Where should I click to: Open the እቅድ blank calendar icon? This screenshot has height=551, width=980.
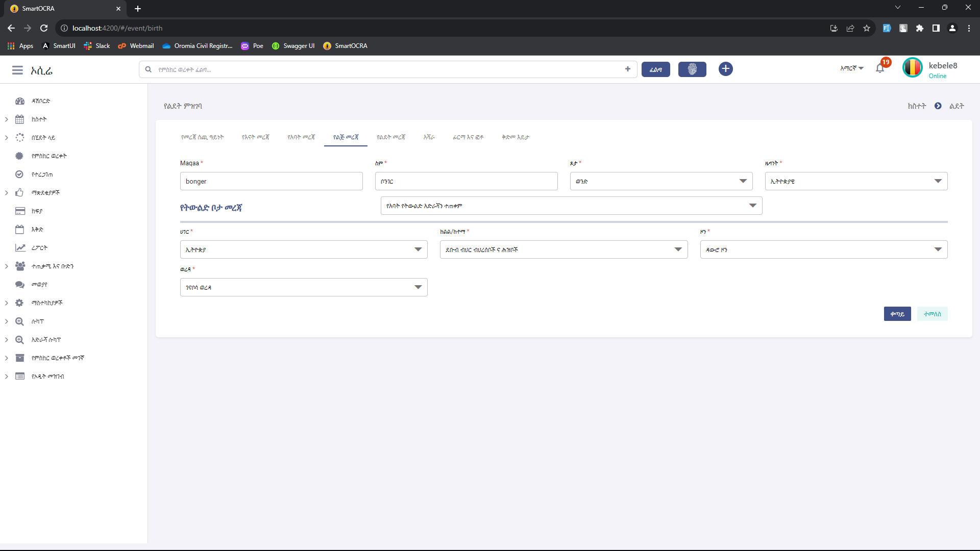pyautogui.click(x=20, y=230)
